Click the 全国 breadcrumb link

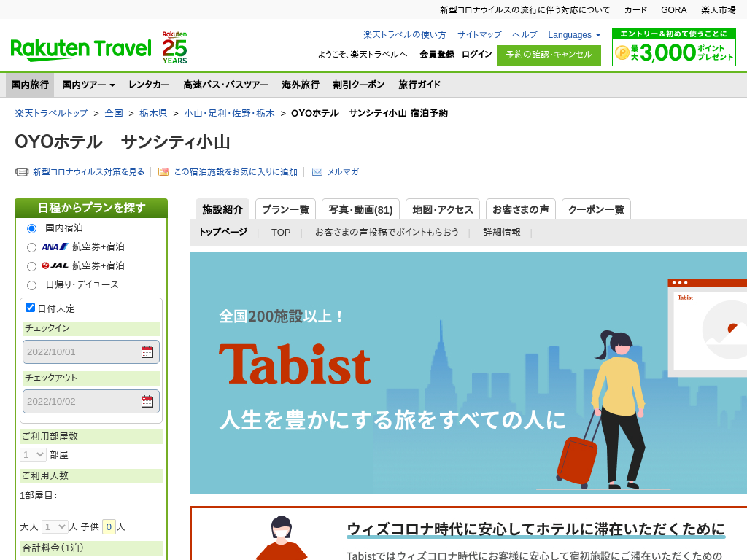click(114, 113)
